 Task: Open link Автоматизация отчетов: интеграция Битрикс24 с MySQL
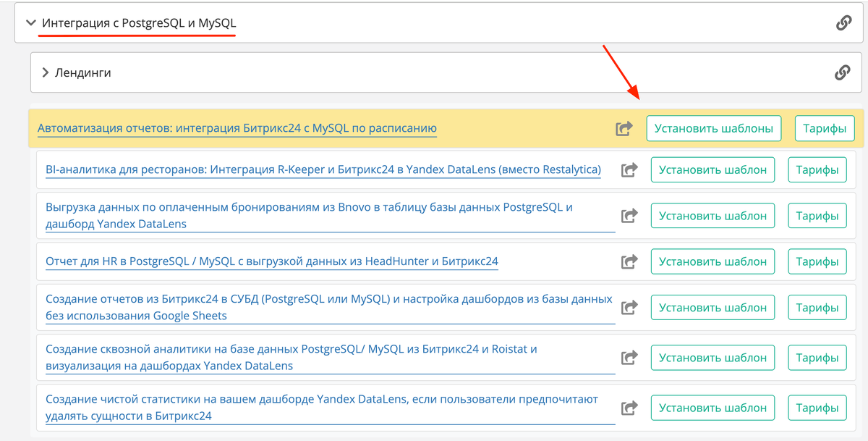coord(237,128)
